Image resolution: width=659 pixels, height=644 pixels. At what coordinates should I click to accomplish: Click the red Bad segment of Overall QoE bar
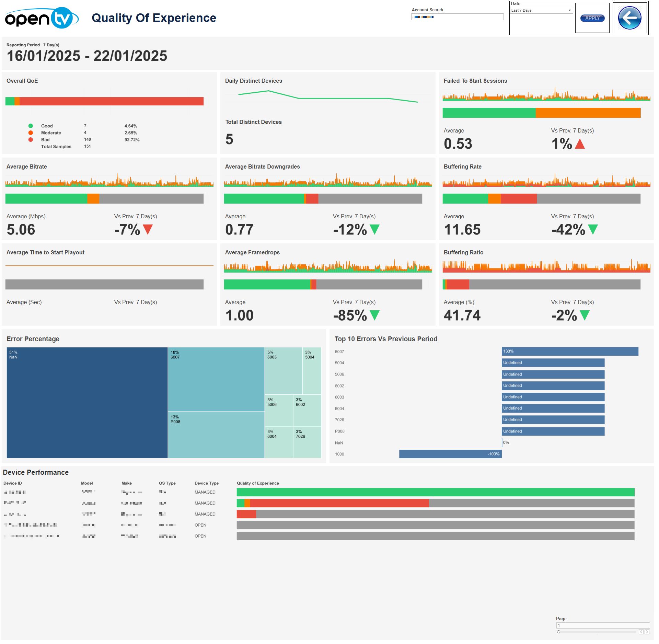(111, 101)
